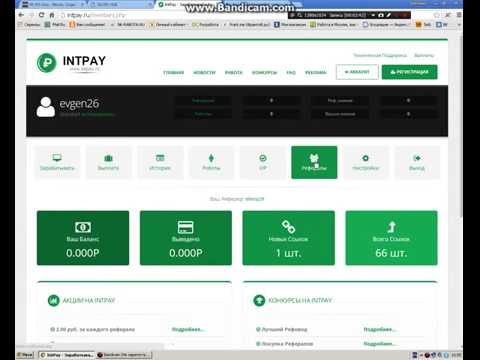
Task: Click the Конкурсы на INTPAY header icon
Action: [259, 300]
